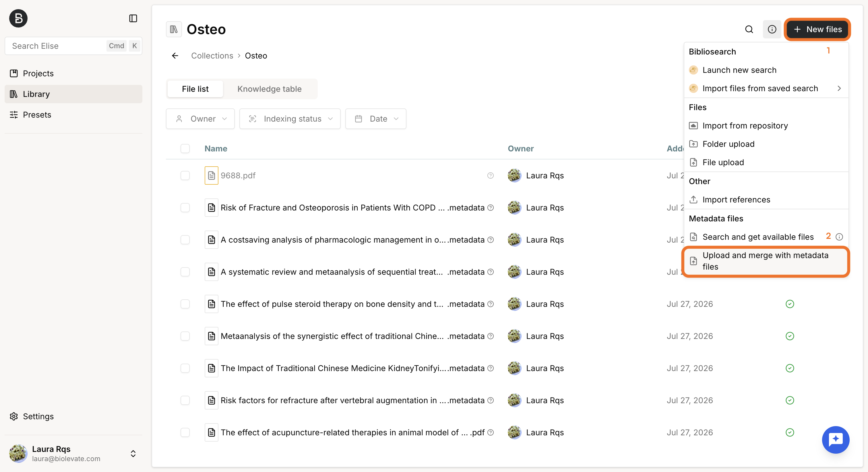
Task: Click indexed status icon for KidneyTonifying row
Action: coord(790,368)
